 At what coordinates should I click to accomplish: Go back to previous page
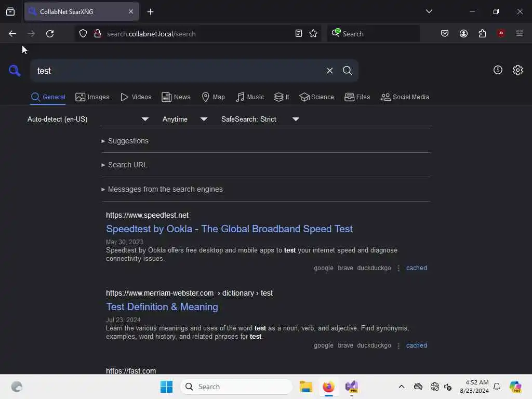coord(12,34)
